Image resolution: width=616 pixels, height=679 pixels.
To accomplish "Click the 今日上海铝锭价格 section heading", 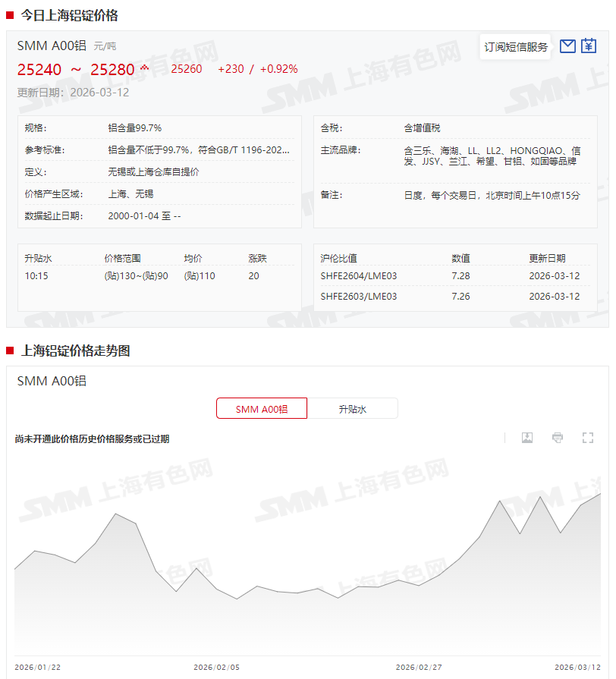I will (69, 16).
